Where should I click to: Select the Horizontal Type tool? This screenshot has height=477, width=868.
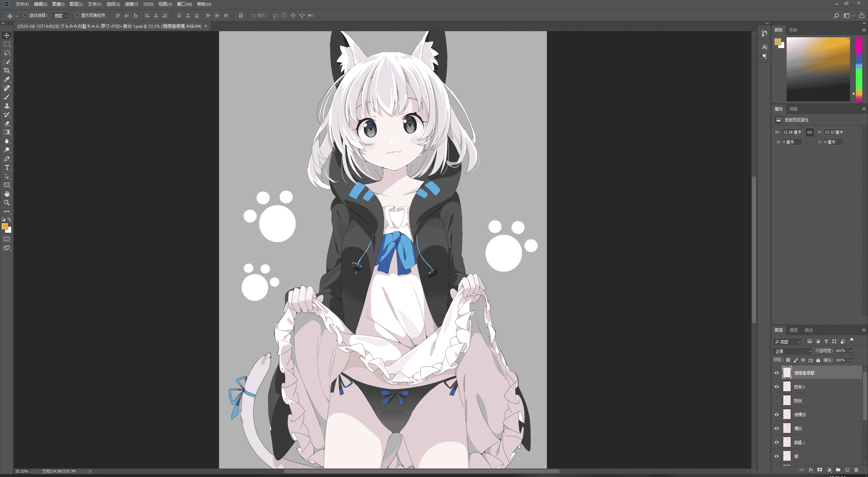tap(7, 167)
